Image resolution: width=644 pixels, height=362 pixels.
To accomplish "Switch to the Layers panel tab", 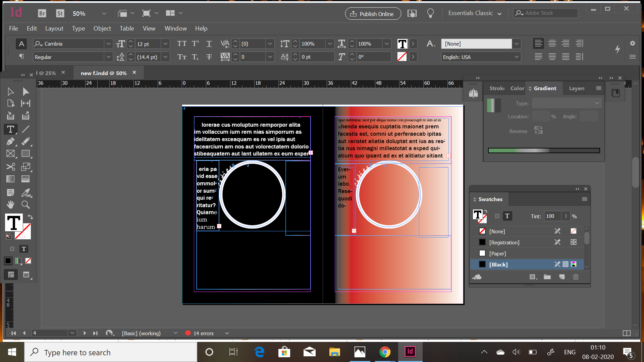I will point(577,88).
